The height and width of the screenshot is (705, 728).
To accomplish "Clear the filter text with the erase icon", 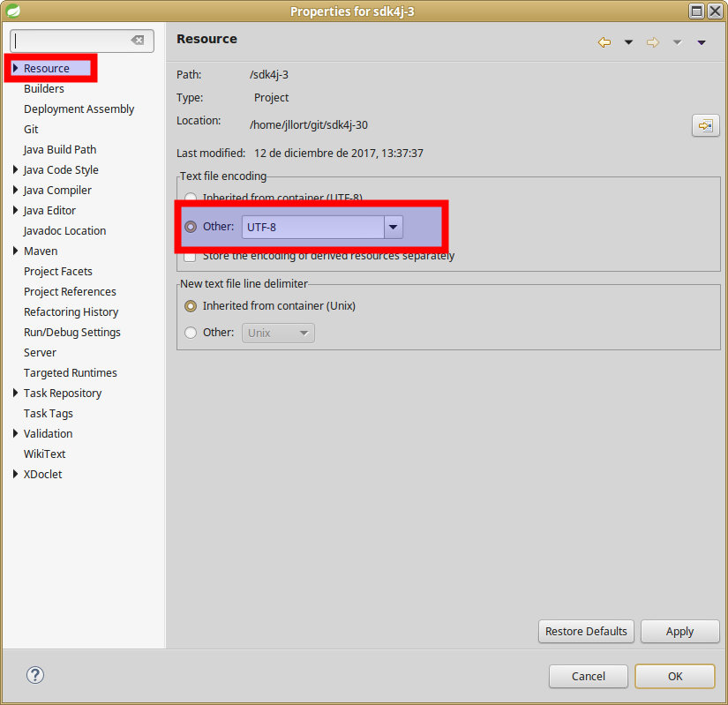I will click(138, 41).
